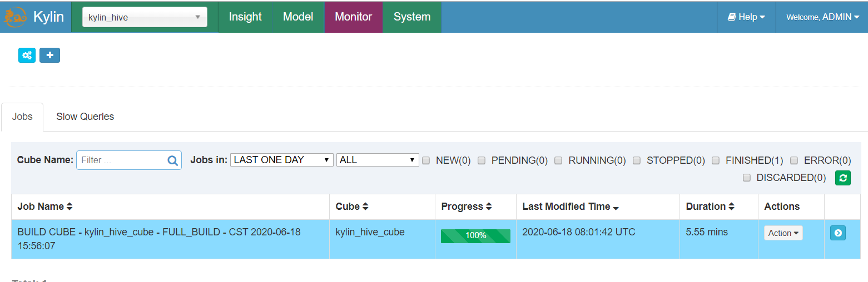The image size is (868, 282).
Task: Click the Kylin brand name link
Action: (x=48, y=17)
